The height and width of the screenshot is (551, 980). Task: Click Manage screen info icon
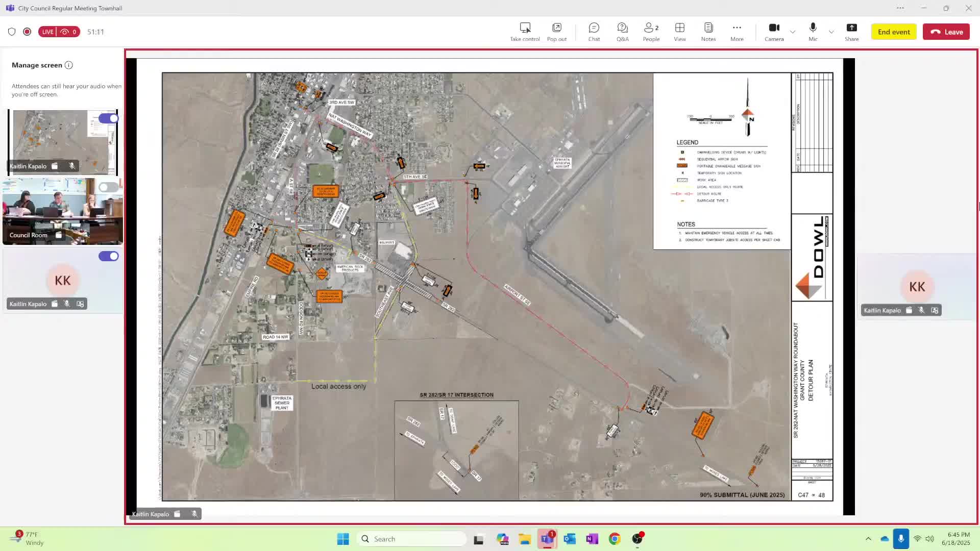point(69,65)
